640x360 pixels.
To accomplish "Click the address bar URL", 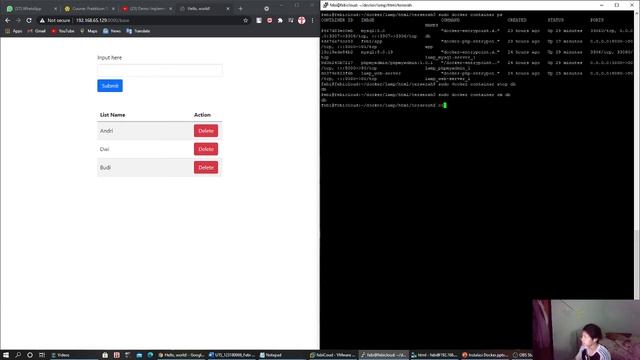I will [x=102, y=20].
